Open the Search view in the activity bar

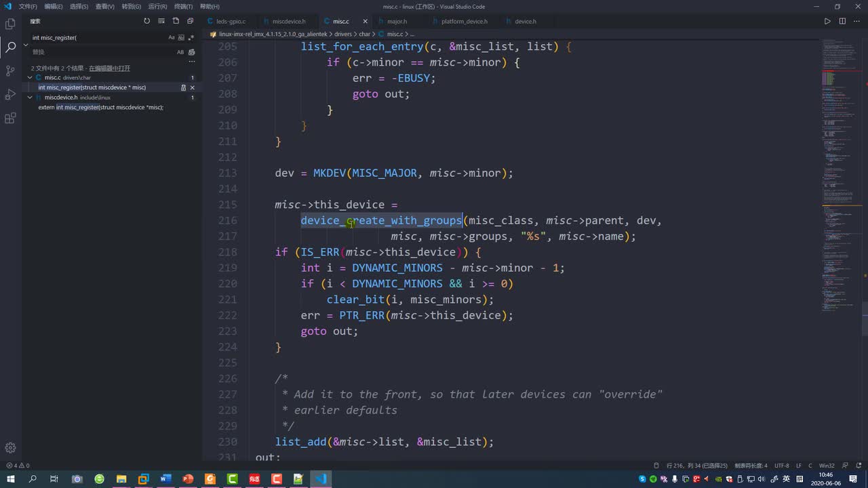(x=10, y=47)
